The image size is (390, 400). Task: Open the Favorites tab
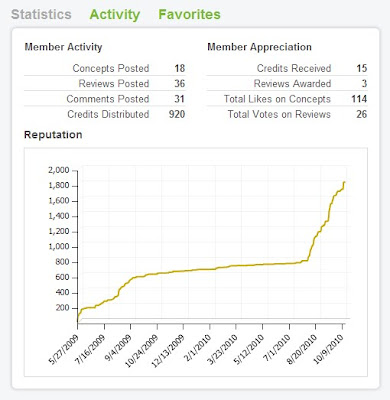189,15
